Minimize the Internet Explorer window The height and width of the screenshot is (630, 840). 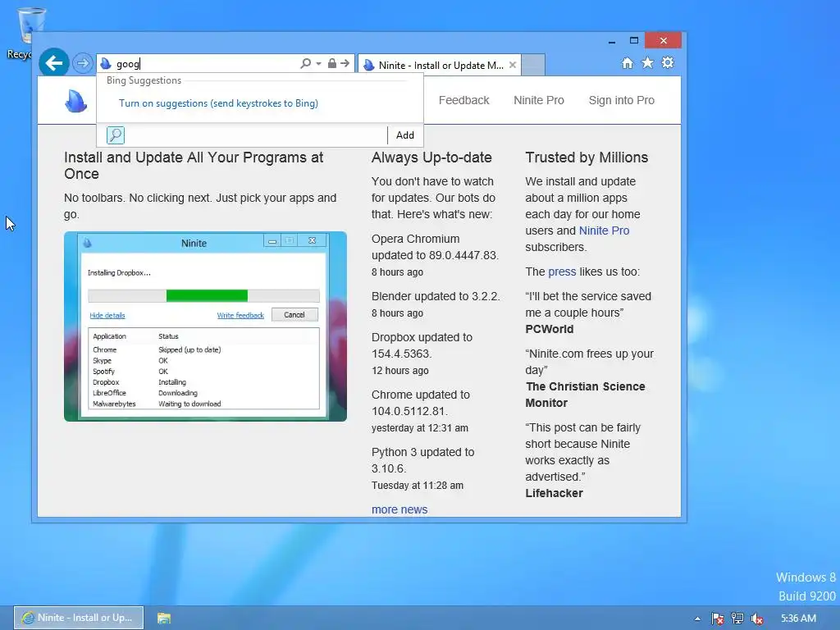click(612, 41)
